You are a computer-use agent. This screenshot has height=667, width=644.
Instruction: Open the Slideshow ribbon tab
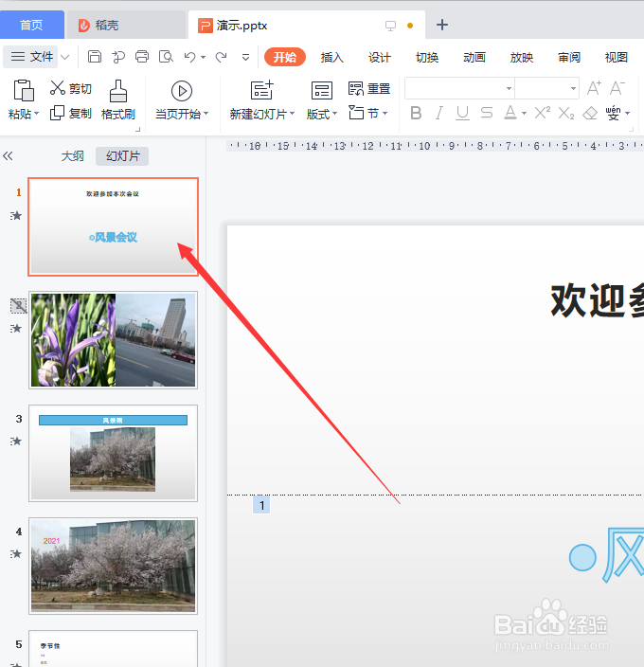click(x=522, y=57)
